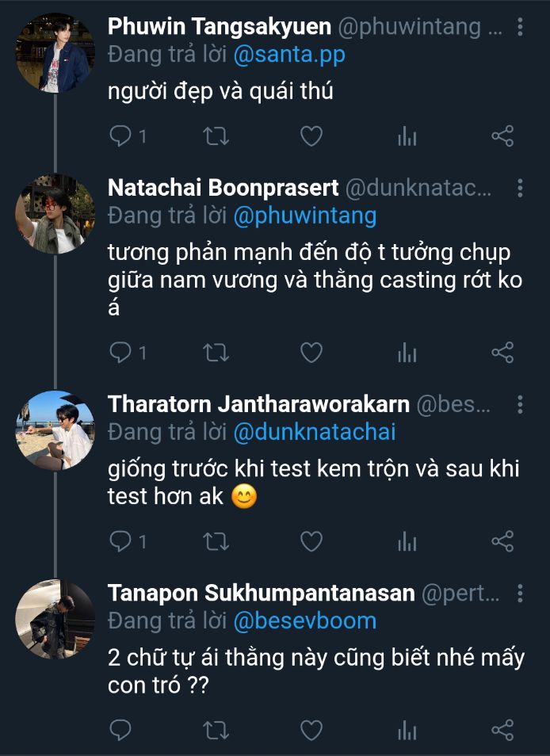Like Tharatorn Jantharaworakarn's tweet
The image size is (550, 756).
click(x=311, y=541)
